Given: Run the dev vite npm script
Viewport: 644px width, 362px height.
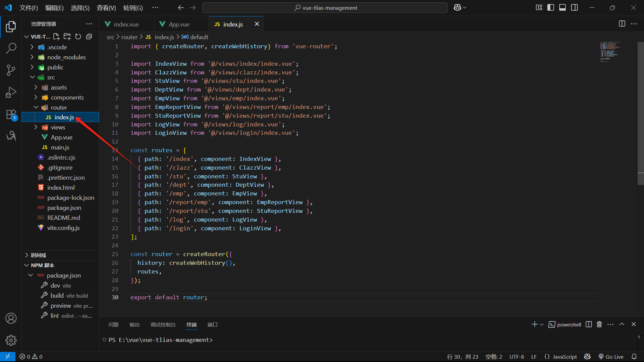Looking at the screenshot, I should pos(61,286).
